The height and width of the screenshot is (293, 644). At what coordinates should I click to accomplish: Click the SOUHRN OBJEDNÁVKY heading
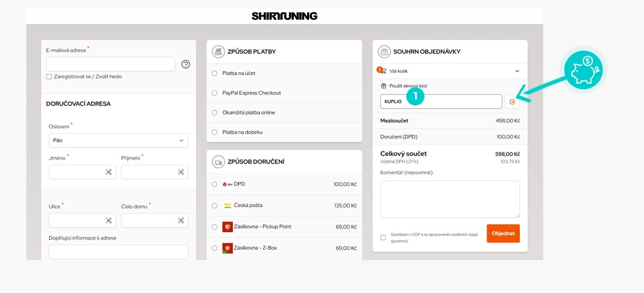427,52
